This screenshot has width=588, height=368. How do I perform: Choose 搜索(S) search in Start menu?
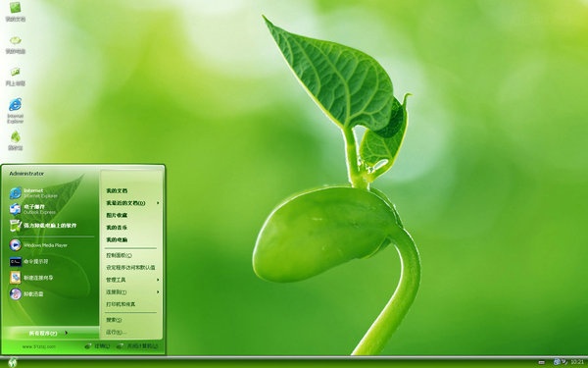coord(114,320)
